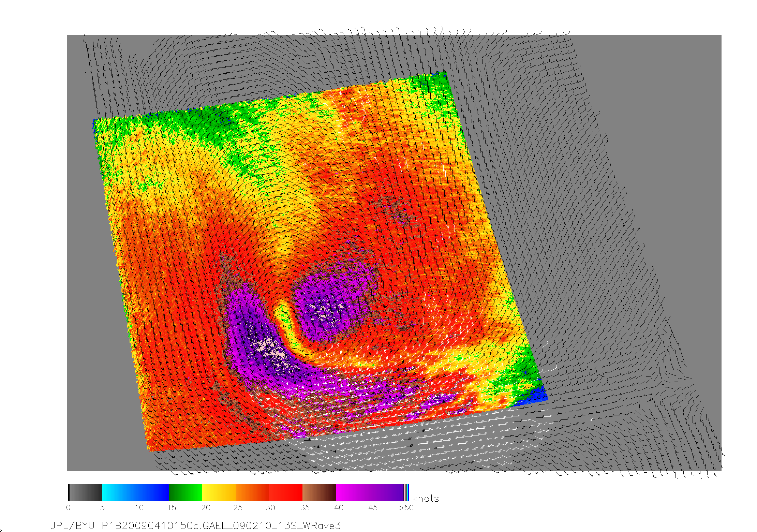Image resolution: width=757 pixels, height=532 pixels.
Task: Click the '45' legend tick label
Action: pos(373,508)
